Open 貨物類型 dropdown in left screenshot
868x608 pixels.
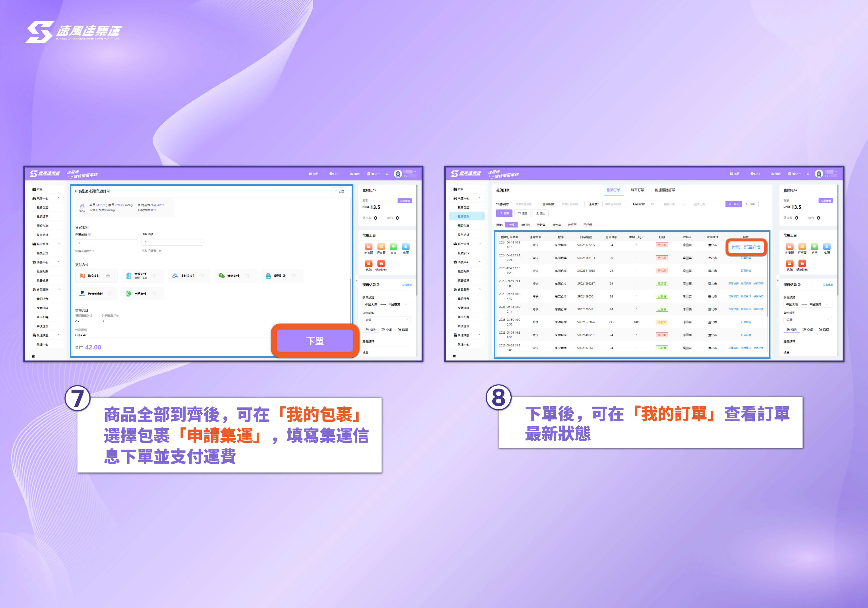point(386,320)
